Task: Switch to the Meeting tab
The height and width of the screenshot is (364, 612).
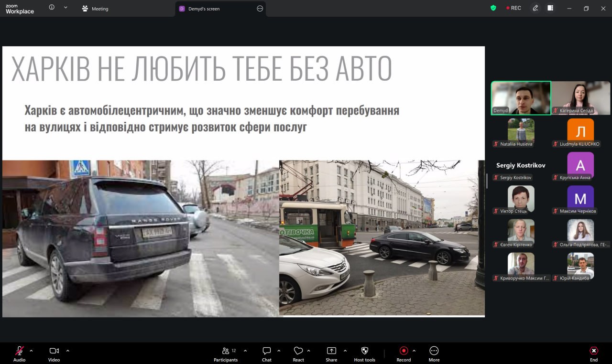Action: [x=95, y=9]
